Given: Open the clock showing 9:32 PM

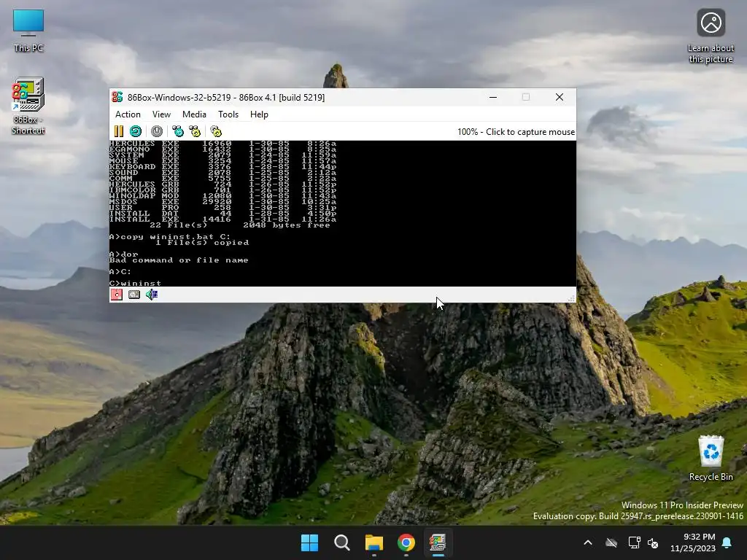Looking at the screenshot, I should click(693, 542).
